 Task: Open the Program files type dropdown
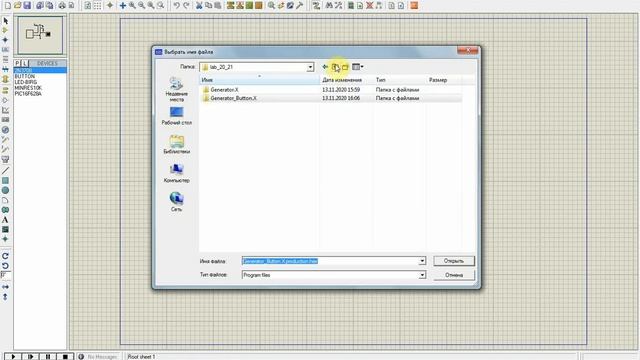pyautogui.click(x=422, y=275)
